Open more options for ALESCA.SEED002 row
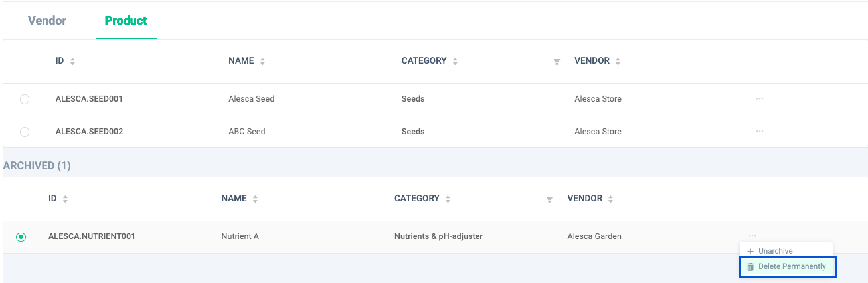The height and width of the screenshot is (283, 868). pos(759,131)
